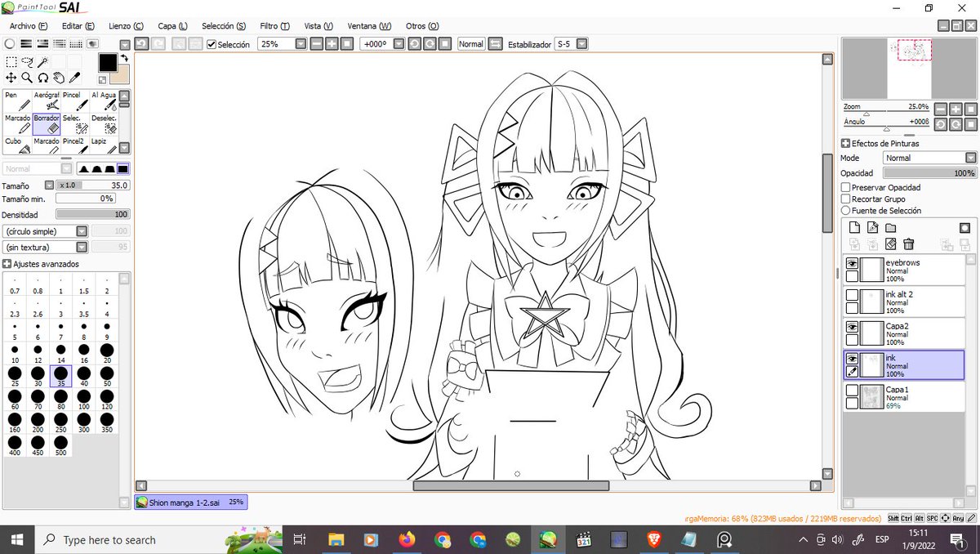980x554 pixels.
Task: Show the ink alt 2 layer
Action: click(x=852, y=295)
